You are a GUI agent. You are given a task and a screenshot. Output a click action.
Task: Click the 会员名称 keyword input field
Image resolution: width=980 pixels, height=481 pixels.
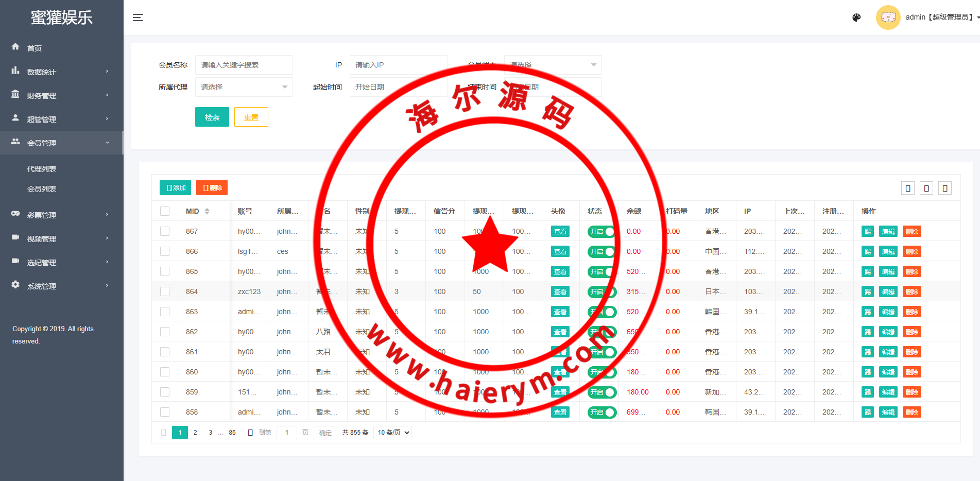[244, 65]
